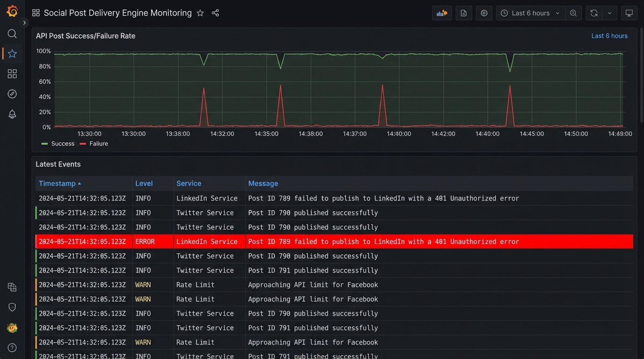Open the Dashboards grid icon in sidebar
This screenshot has height=359, width=644.
click(12, 74)
